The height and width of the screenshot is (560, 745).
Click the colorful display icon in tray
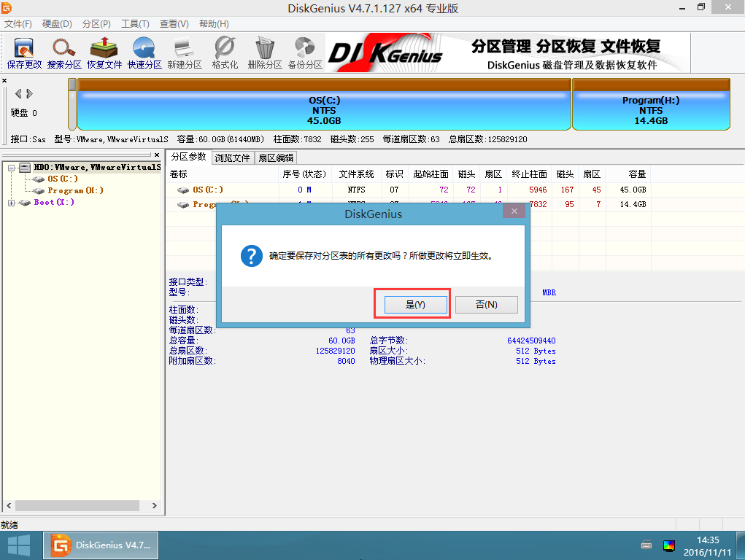669,545
